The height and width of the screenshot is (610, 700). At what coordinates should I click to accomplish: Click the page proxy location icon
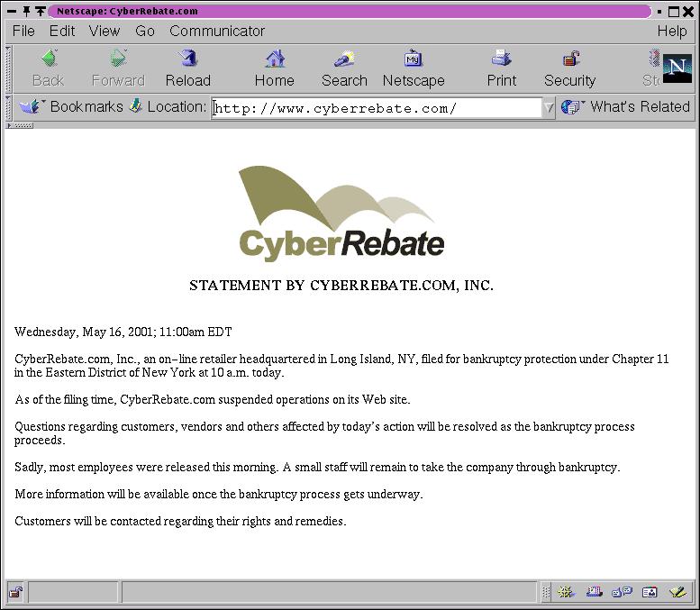click(136, 106)
